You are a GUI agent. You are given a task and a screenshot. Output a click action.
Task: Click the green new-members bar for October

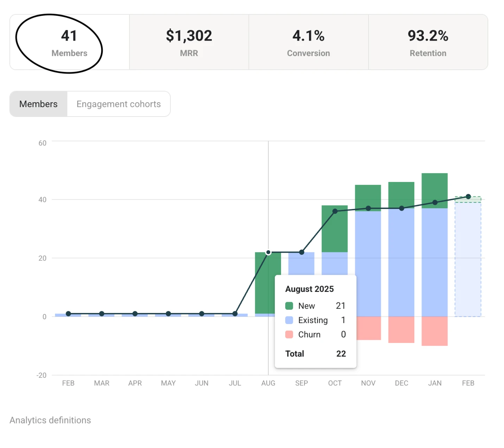pos(335,229)
